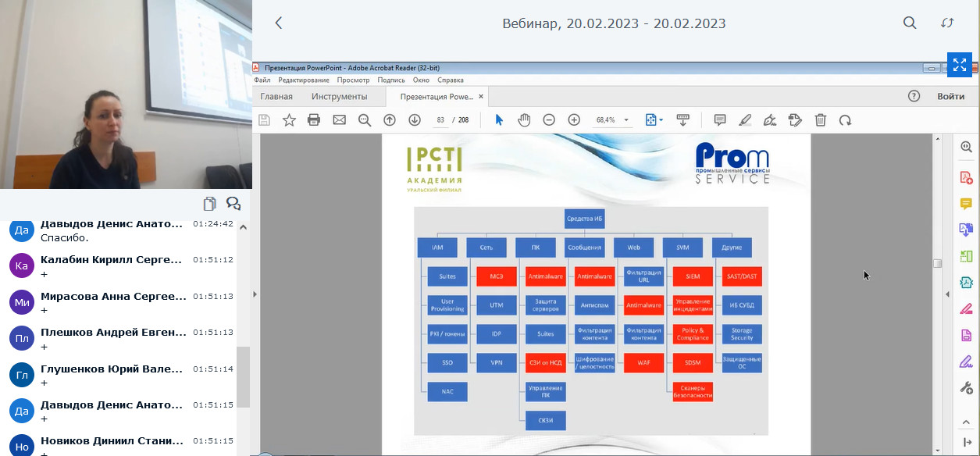Open the chat bubbles icon
The height and width of the screenshot is (456, 980).
233,204
